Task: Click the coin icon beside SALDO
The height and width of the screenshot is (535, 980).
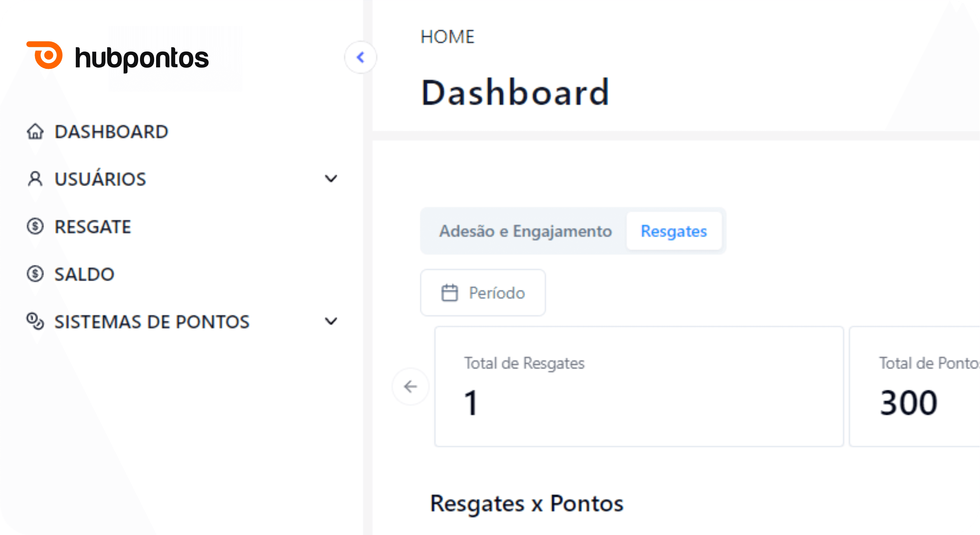Action: 35,274
